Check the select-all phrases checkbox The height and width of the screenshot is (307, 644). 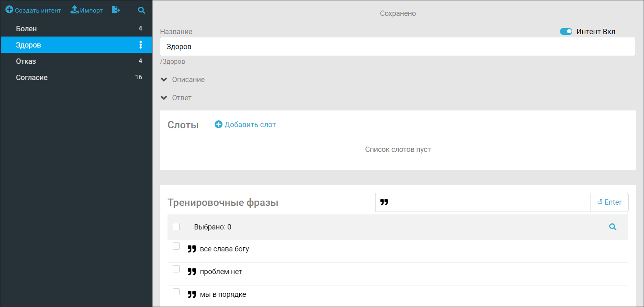pyautogui.click(x=176, y=227)
